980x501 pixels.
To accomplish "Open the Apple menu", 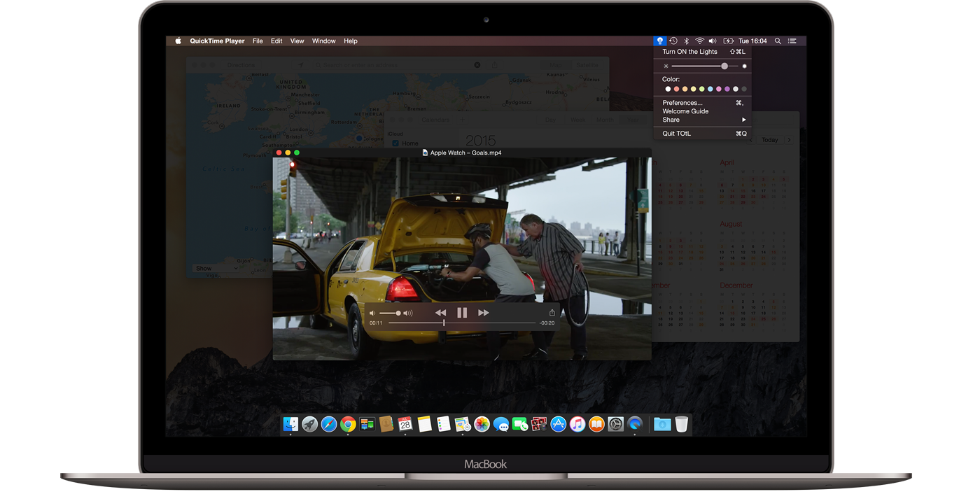I will 178,41.
